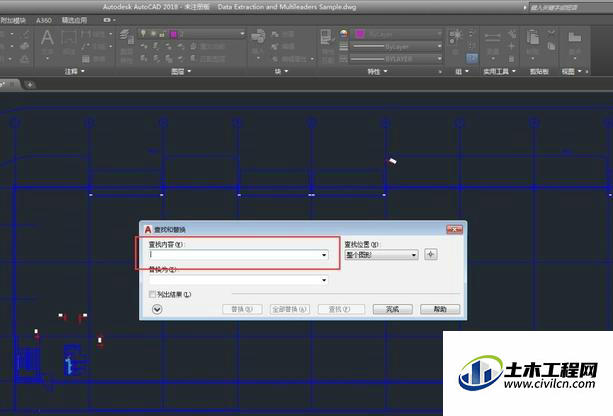Click the Table icon in annotation panel
Image resolution: width=613 pixels, height=416 pixels.
[86, 59]
